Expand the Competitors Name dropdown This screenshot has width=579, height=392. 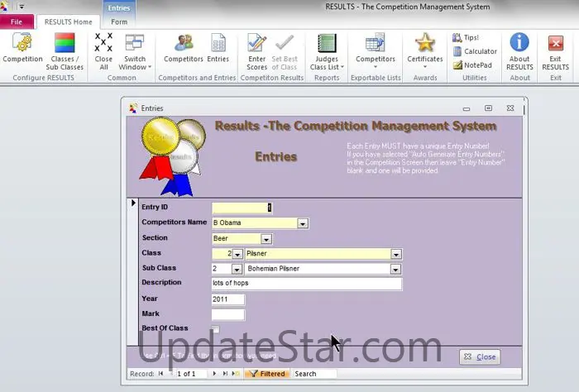coord(303,223)
